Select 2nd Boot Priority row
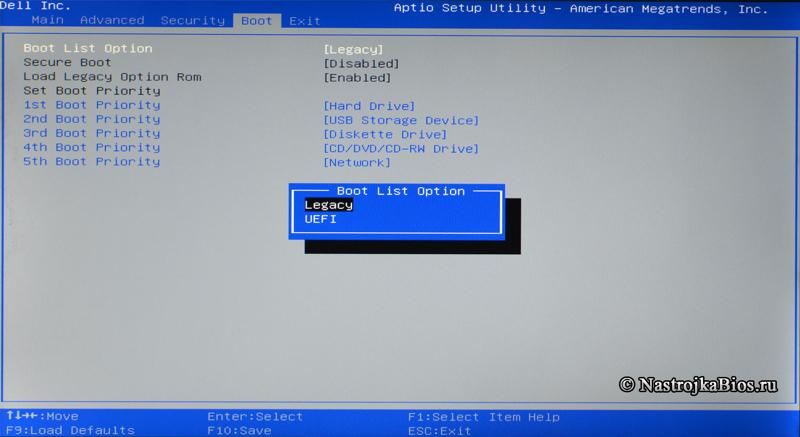The height and width of the screenshot is (437, 800). click(x=92, y=119)
